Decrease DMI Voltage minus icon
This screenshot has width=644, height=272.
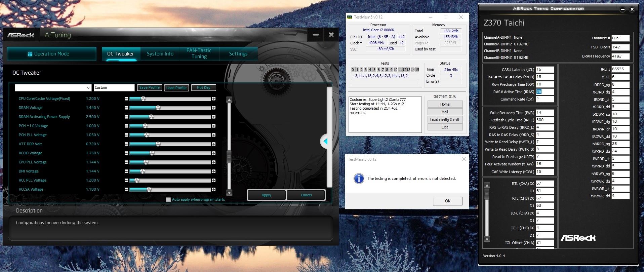(x=126, y=171)
